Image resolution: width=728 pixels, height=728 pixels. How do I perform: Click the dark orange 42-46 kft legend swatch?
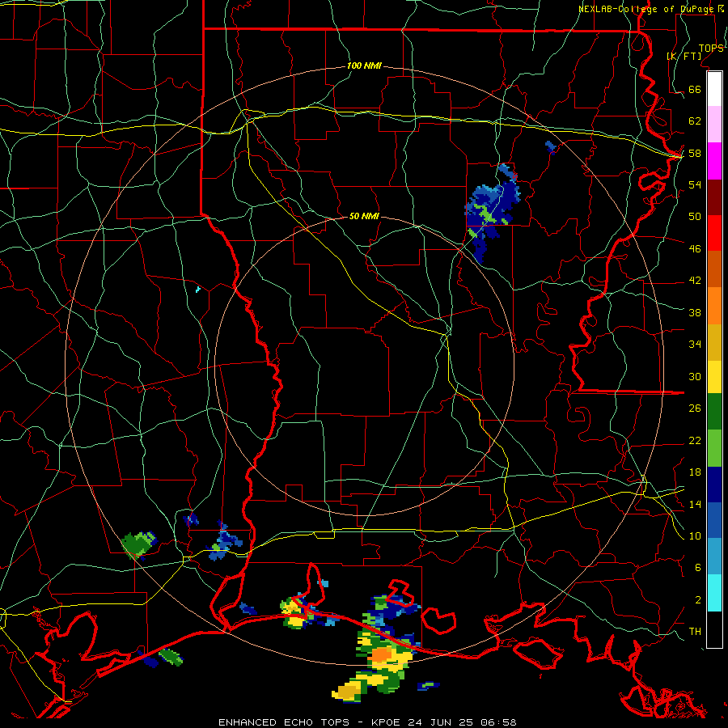[714, 269]
